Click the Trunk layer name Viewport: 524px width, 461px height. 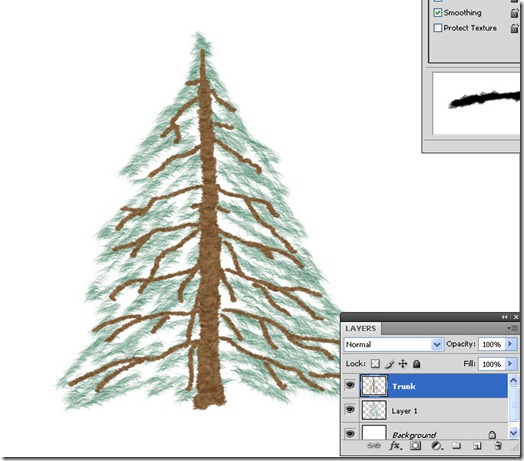click(404, 386)
